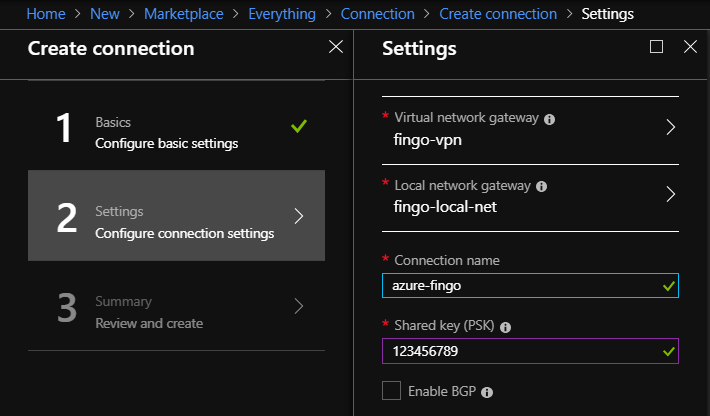Expand Local network gateway fingo-local-net selector

[x=530, y=198]
